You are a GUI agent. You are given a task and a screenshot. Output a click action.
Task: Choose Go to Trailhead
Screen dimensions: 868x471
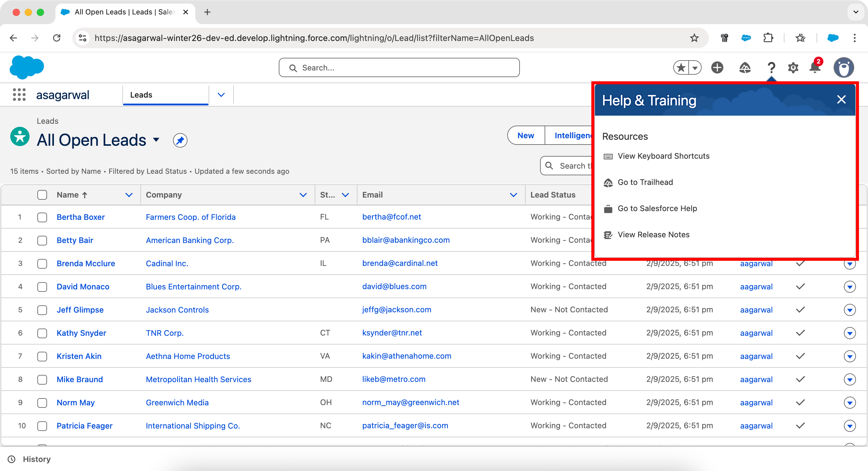point(645,182)
